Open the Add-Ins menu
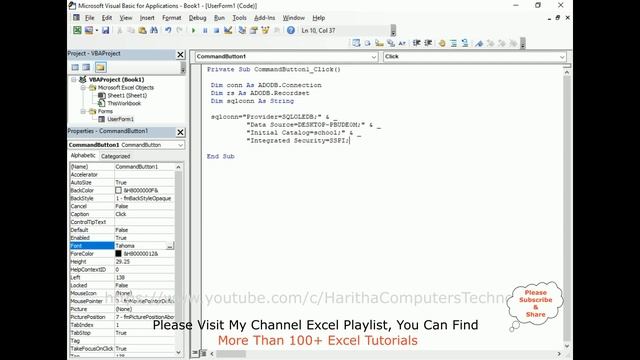This screenshot has width=640, height=360. pyautogui.click(x=264, y=18)
